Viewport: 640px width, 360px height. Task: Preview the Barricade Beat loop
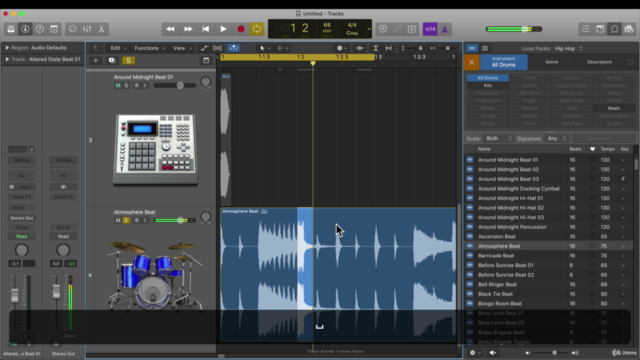click(496, 256)
